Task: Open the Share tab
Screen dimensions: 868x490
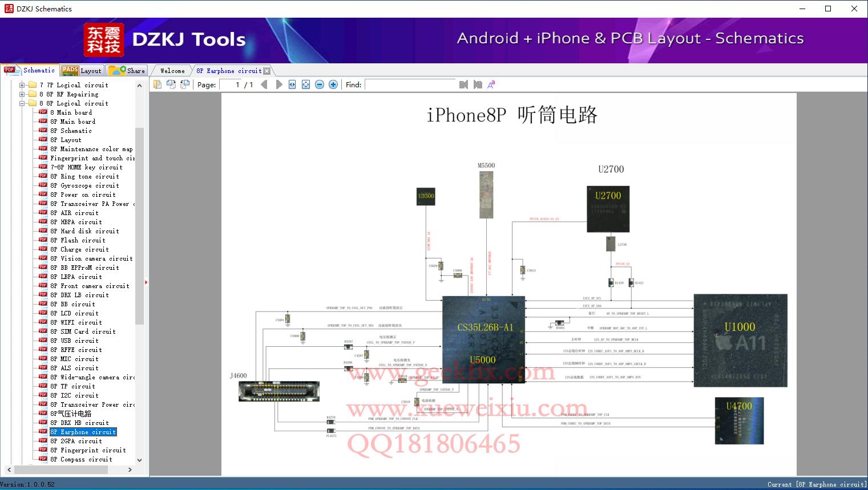Action: [x=127, y=71]
